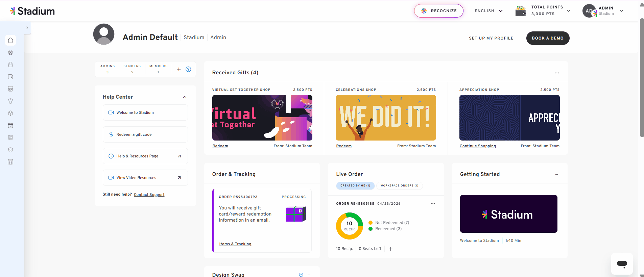Click the Stadium logo in the header
The image size is (644, 277).
click(x=32, y=11)
